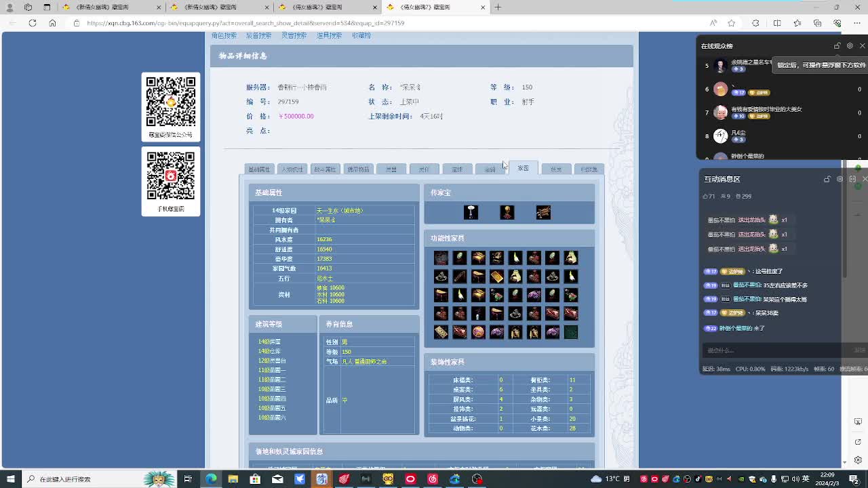Click the middle heirloom item icon

(x=507, y=213)
